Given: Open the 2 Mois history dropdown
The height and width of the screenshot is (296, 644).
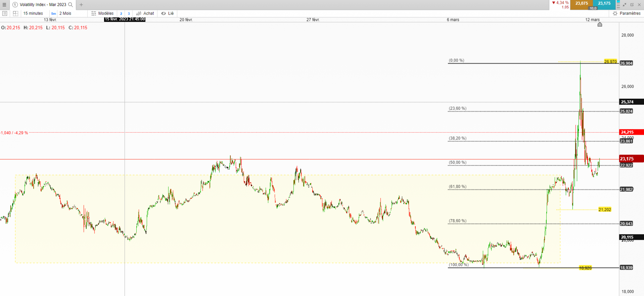Looking at the screenshot, I should [65, 13].
